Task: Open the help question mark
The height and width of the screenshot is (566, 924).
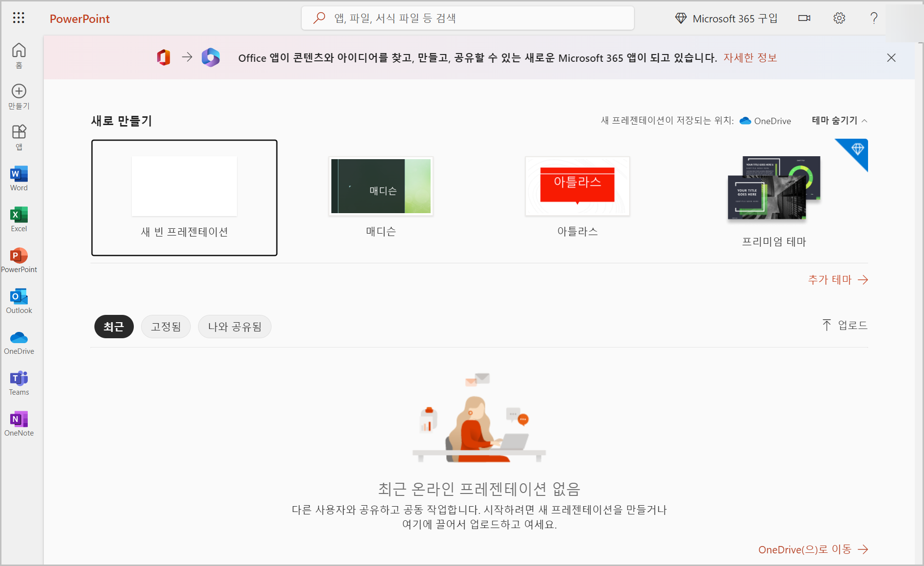Action: click(x=874, y=18)
